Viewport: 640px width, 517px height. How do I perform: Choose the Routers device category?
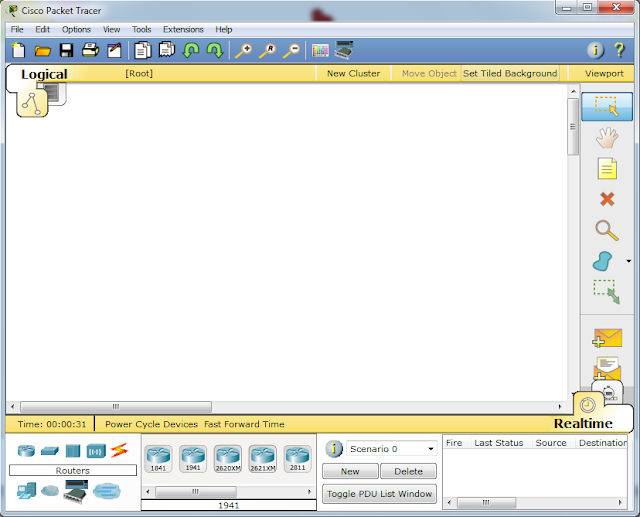tap(26, 451)
